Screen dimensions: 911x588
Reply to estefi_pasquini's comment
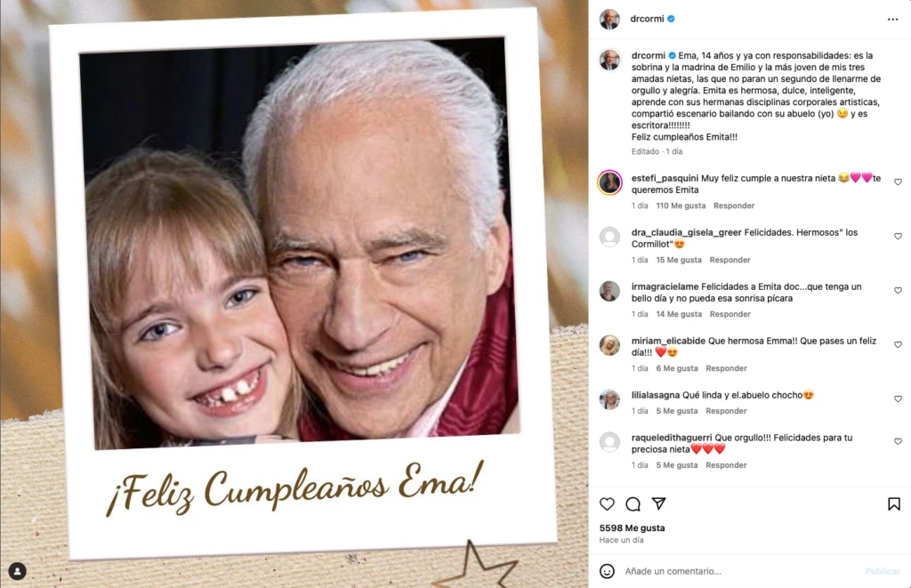click(x=734, y=205)
